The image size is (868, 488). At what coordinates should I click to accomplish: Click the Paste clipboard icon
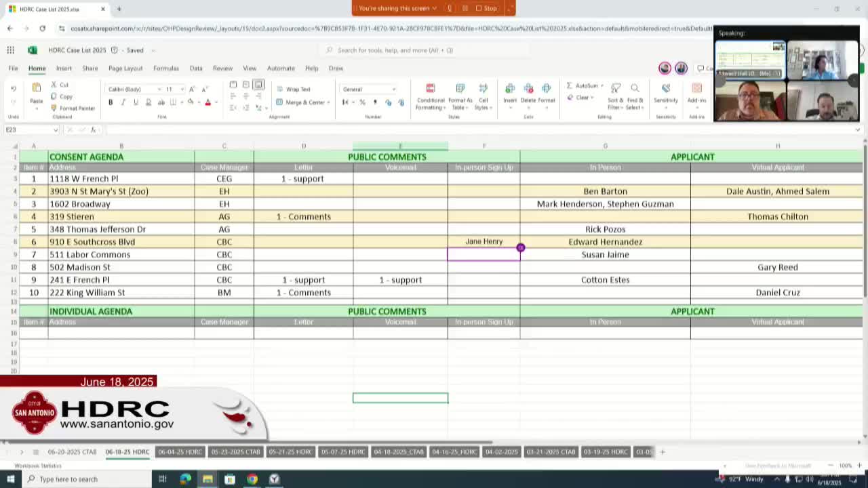(37, 89)
